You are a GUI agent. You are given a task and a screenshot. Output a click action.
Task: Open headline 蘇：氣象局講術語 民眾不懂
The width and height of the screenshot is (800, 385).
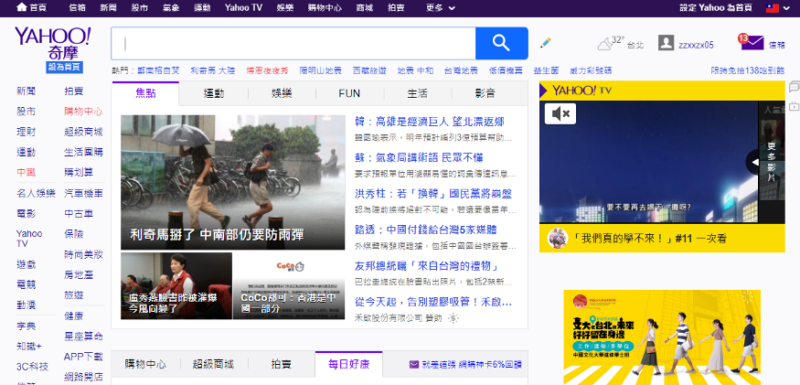click(419, 158)
